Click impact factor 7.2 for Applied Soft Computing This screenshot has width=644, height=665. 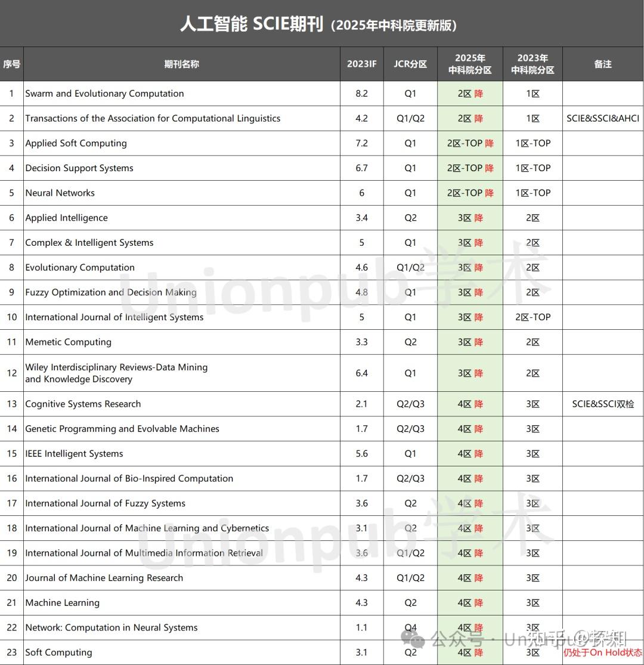click(361, 143)
